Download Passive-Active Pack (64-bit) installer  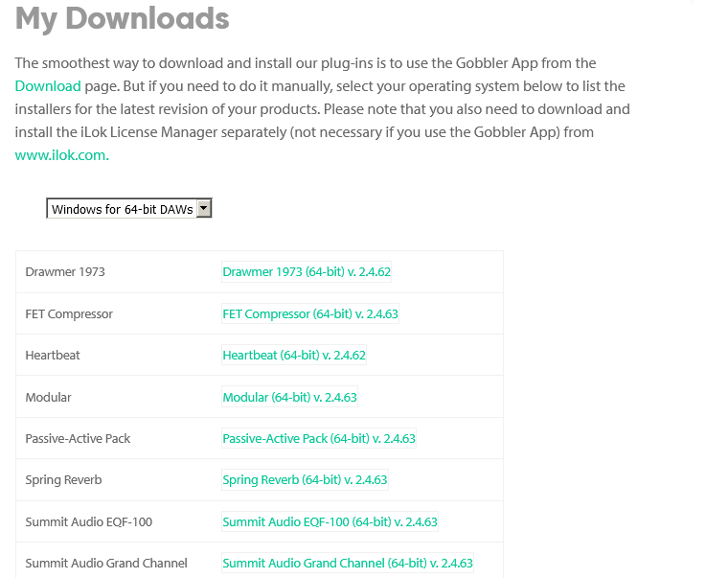(x=319, y=439)
